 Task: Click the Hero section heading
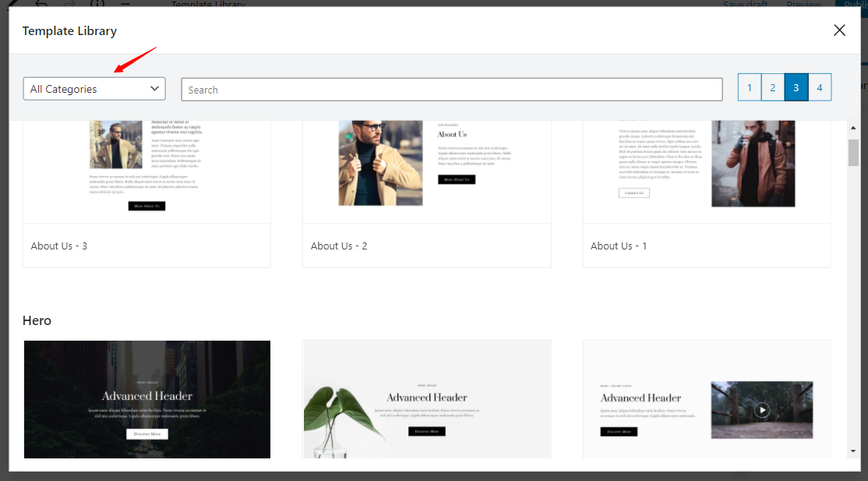tap(37, 320)
